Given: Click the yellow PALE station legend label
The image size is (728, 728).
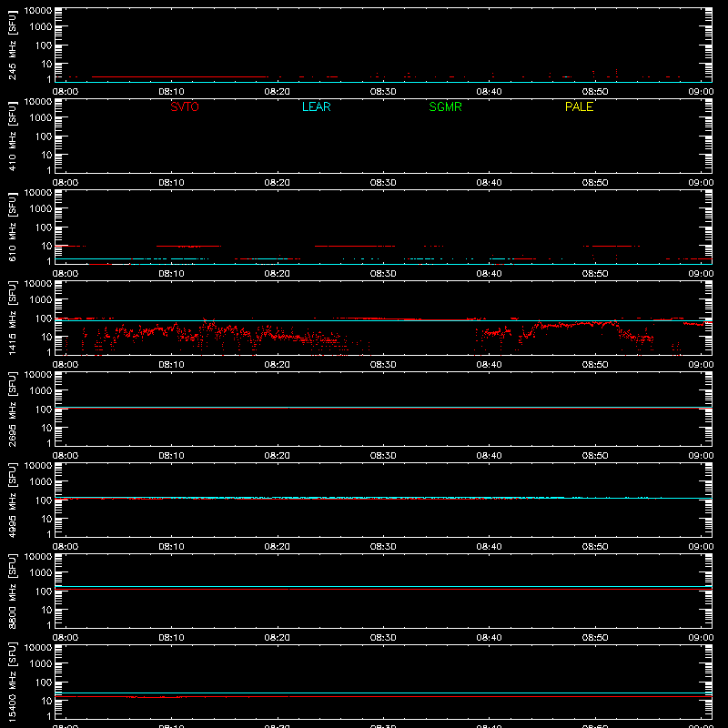Looking at the screenshot, I should click(579, 106).
